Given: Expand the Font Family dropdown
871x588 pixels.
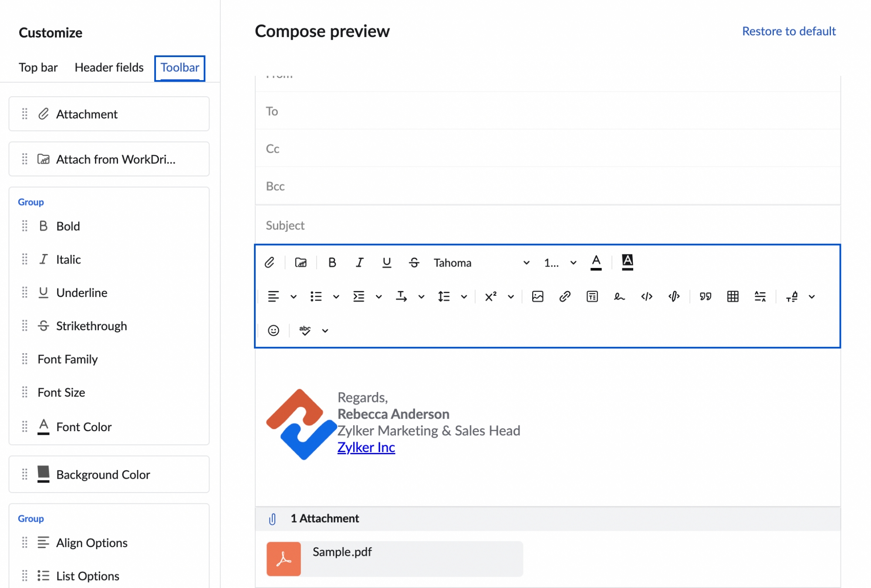Looking at the screenshot, I should coord(525,263).
